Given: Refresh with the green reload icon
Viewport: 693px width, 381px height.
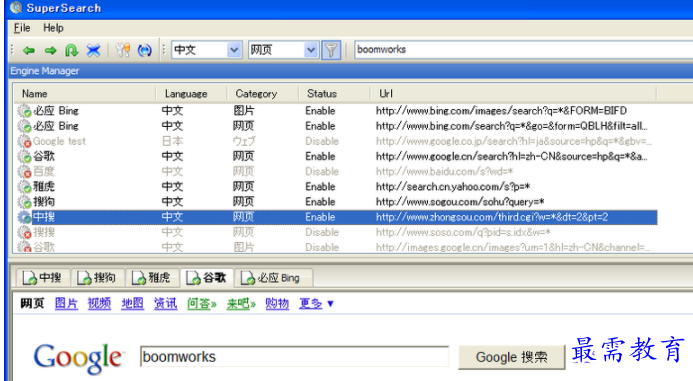Looking at the screenshot, I should 72,50.
